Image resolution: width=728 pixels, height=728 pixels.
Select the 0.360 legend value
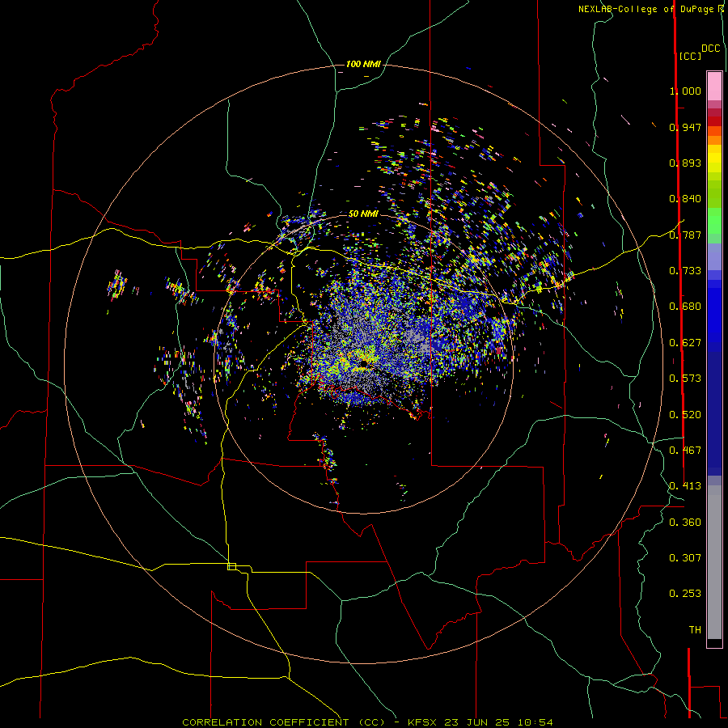[685, 523]
